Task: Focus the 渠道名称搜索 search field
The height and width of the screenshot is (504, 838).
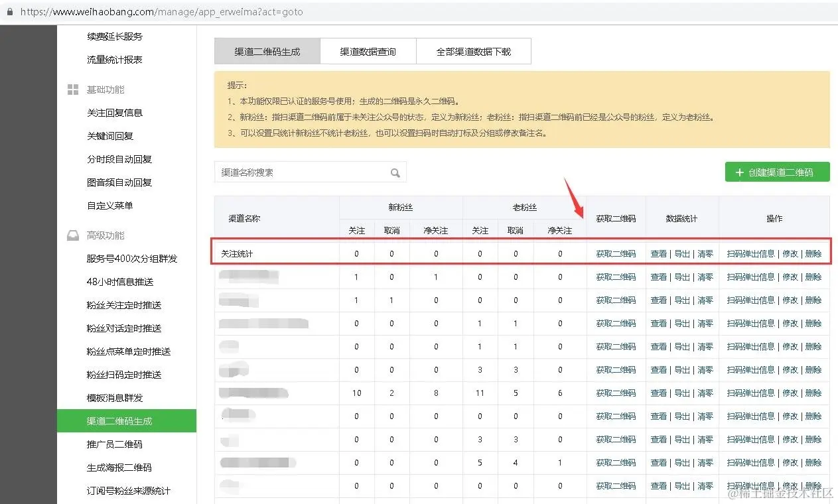Action: click(x=310, y=172)
